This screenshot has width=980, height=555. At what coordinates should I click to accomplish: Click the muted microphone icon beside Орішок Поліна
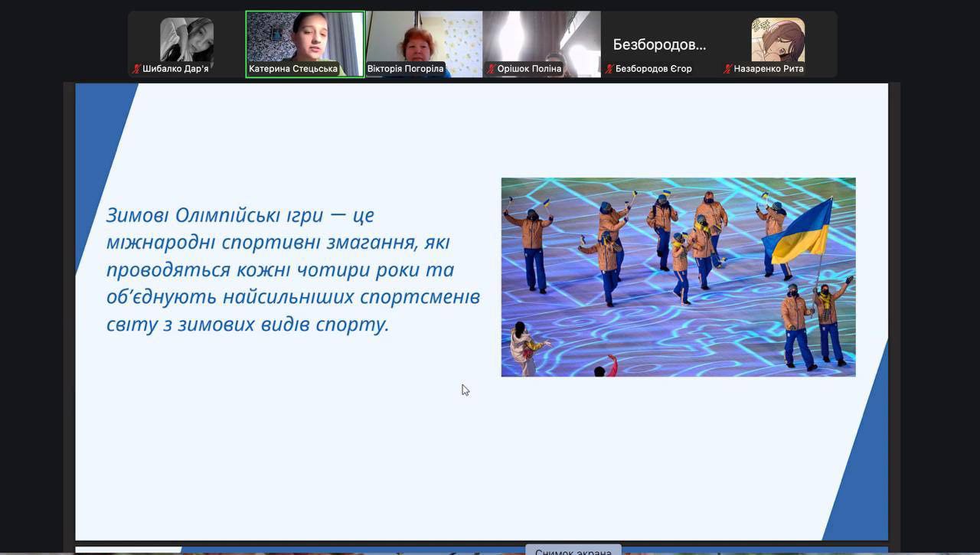pos(492,69)
